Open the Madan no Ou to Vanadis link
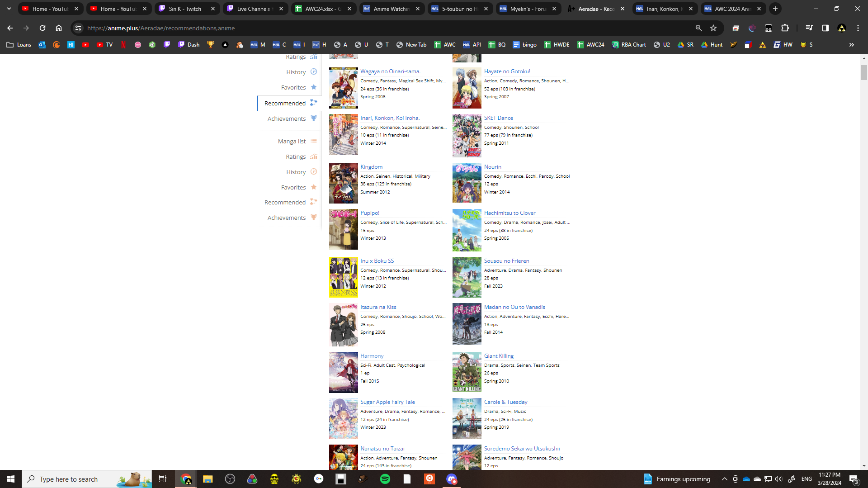The image size is (868, 488). point(514,307)
